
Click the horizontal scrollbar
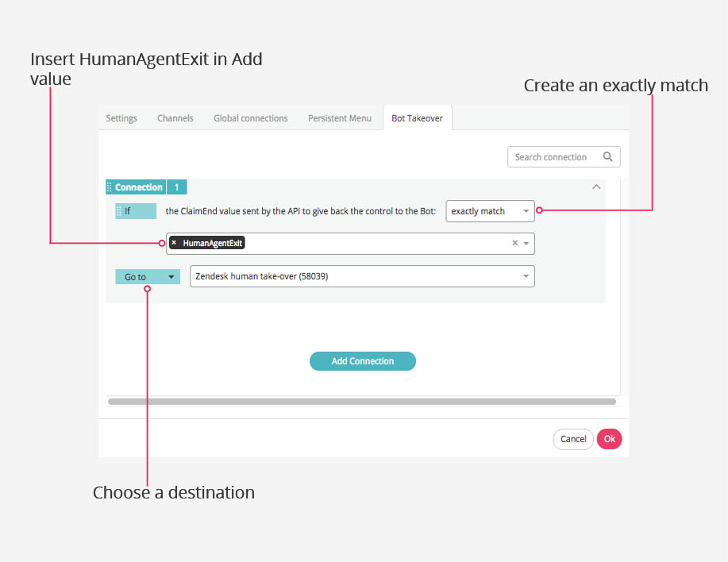(x=362, y=402)
